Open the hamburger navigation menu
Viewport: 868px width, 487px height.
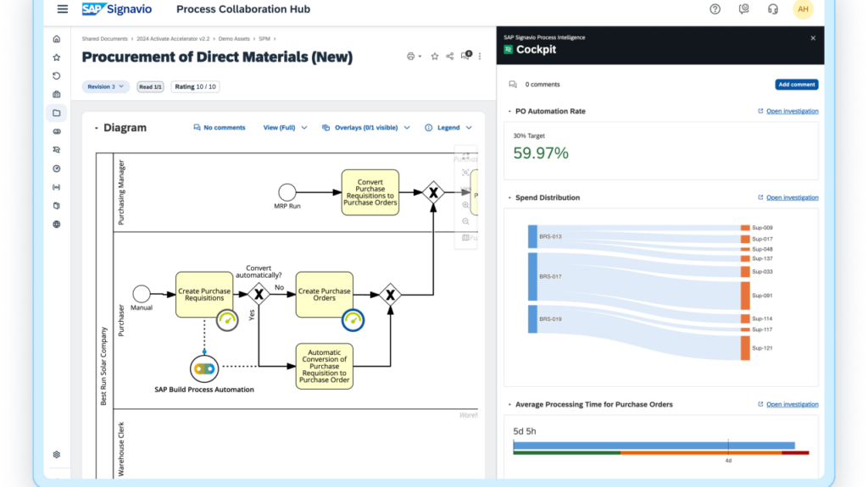(63, 8)
